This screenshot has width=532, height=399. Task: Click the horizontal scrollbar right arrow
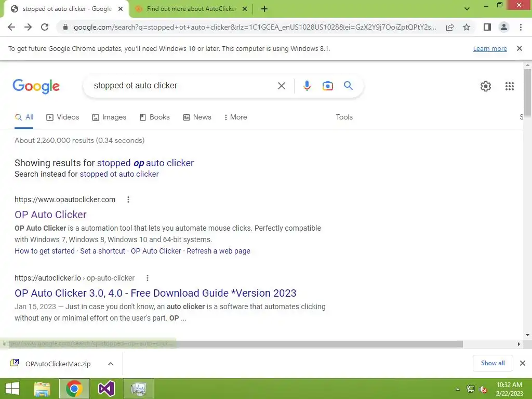click(x=519, y=344)
